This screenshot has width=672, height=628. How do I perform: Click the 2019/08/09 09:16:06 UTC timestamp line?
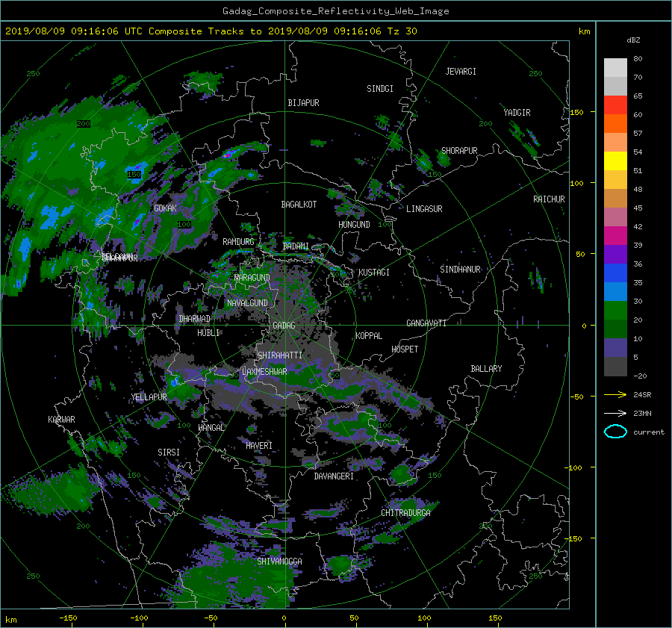pos(211,31)
